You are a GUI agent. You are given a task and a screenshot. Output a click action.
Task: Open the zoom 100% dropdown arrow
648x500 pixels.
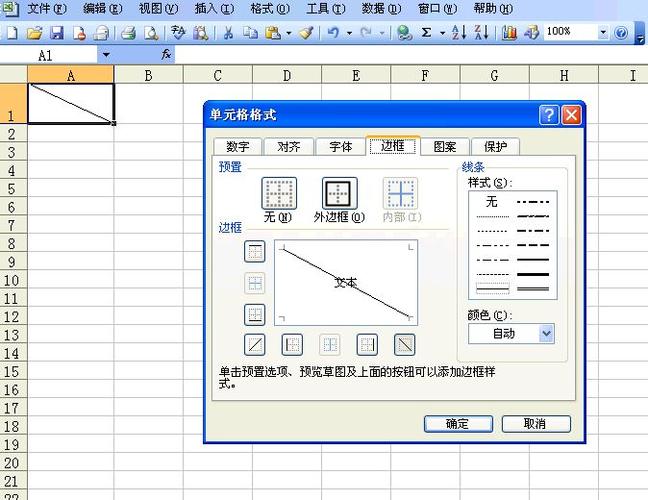point(603,32)
